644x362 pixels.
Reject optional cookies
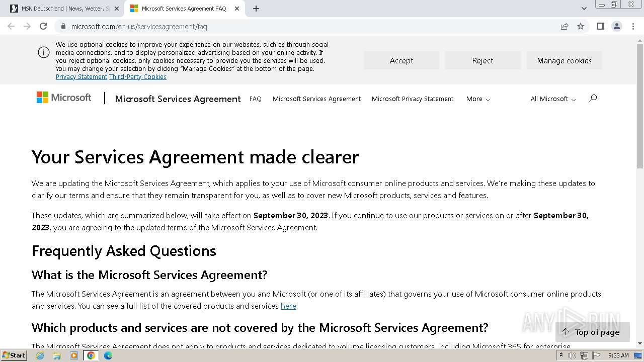483,60
